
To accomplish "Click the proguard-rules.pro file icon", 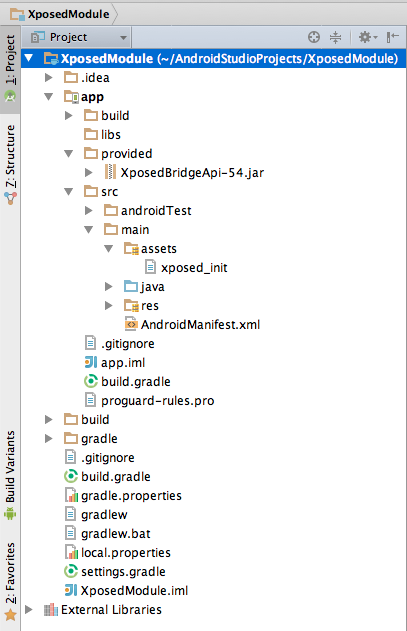I will [x=91, y=400].
